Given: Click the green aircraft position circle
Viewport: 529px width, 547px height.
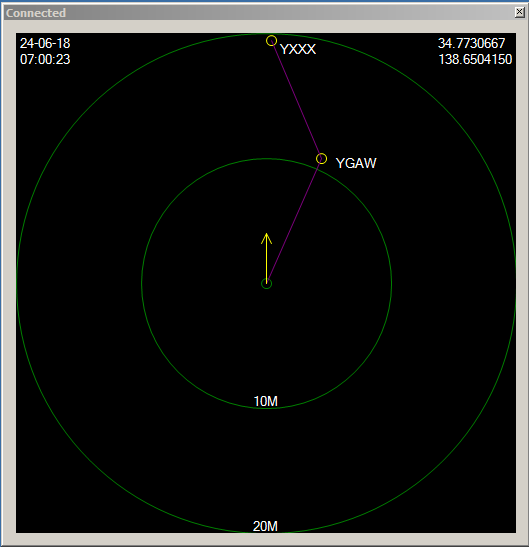Looking at the screenshot, I should [x=267, y=284].
